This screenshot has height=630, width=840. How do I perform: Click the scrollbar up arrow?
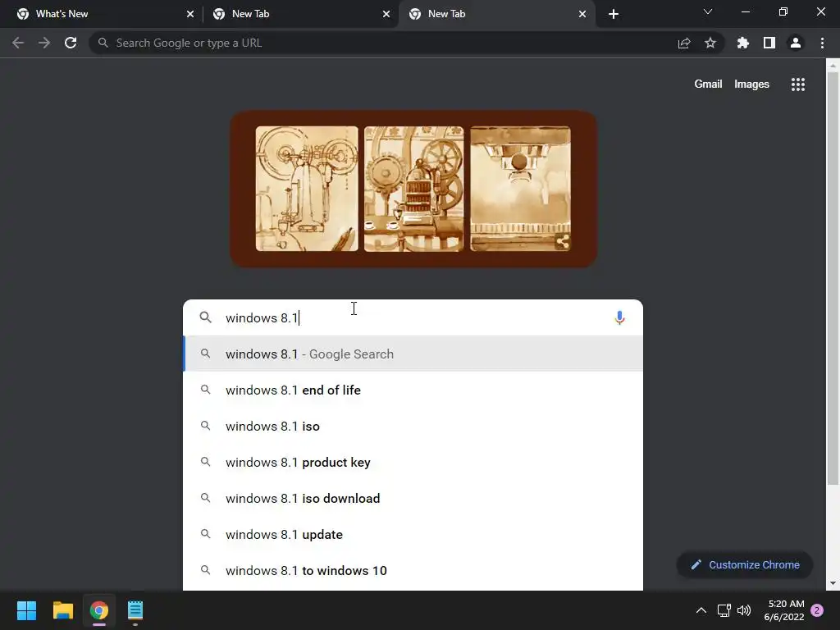[833, 66]
